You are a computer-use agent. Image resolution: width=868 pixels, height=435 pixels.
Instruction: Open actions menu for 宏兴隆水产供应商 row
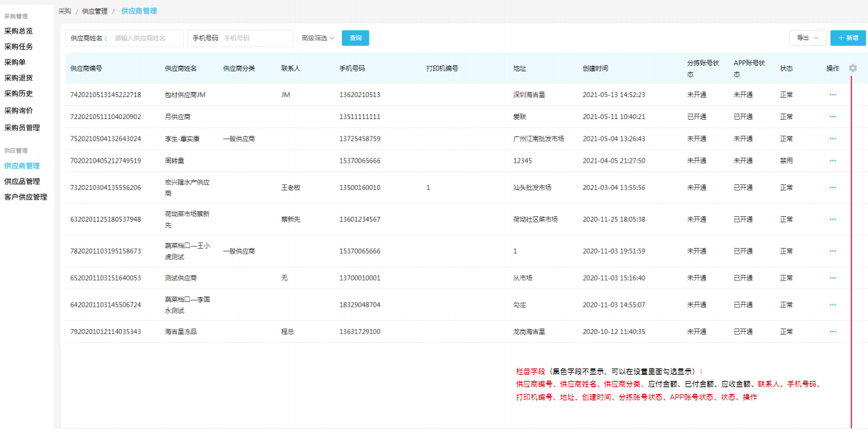(833, 188)
